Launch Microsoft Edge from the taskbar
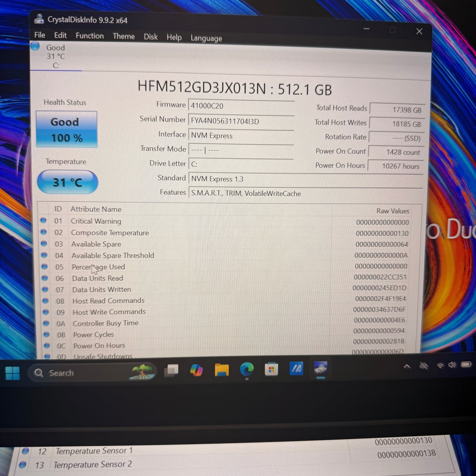 pos(247,369)
